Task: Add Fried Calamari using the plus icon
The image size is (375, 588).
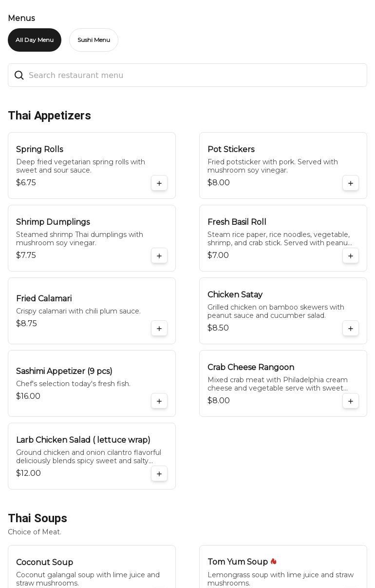Action: [159, 329]
